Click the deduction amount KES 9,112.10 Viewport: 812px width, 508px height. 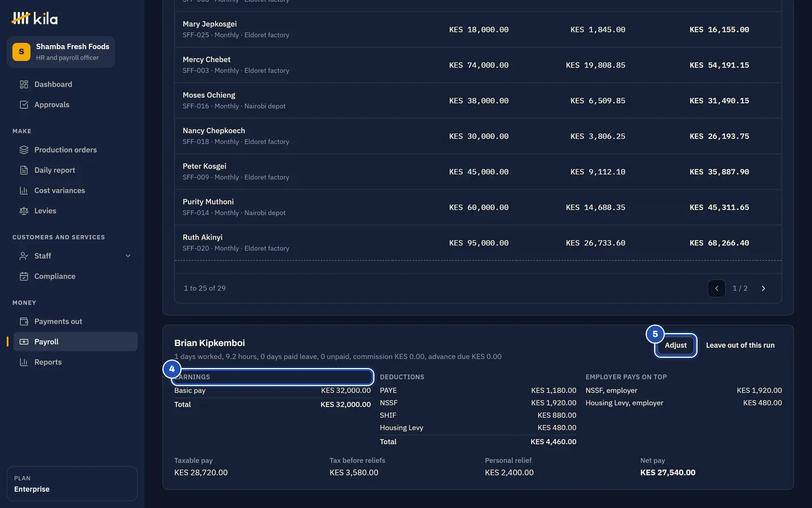click(598, 172)
